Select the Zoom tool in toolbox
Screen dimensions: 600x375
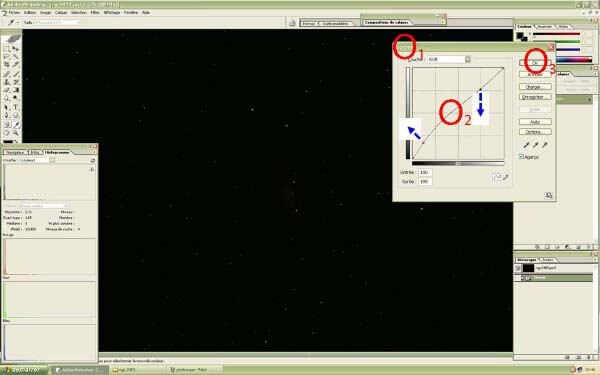(16, 133)
